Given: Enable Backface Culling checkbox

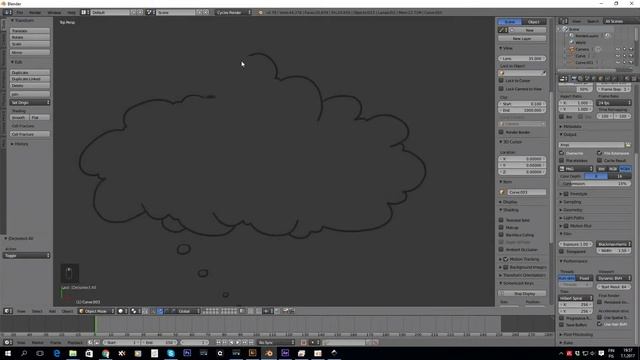Looking at the screenshot, I should [501, 235].
